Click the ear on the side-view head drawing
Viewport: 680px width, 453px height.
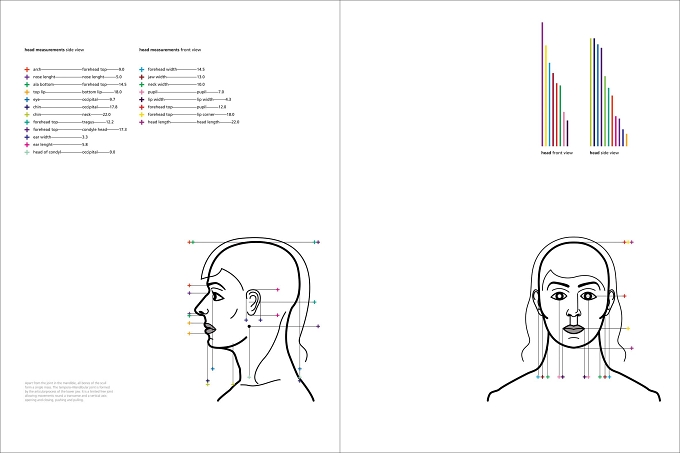coord(254,302)
